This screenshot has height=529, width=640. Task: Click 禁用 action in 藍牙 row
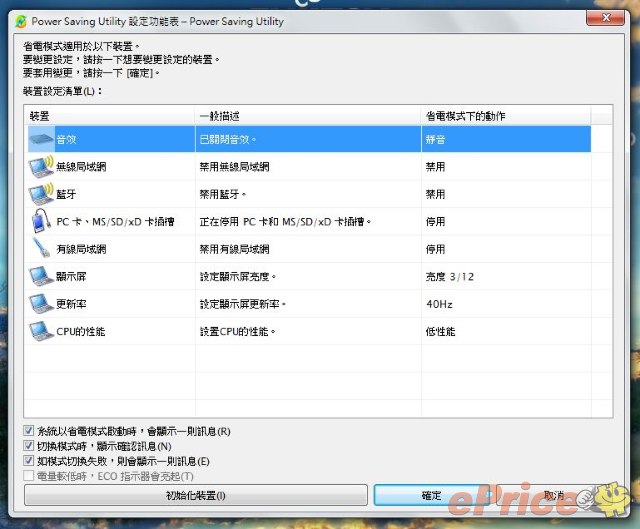click(x=435, y=194)
